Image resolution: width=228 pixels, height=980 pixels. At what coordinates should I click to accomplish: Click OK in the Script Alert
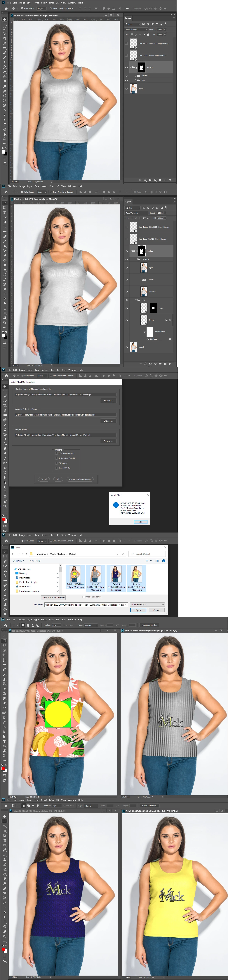coord(140,522)
